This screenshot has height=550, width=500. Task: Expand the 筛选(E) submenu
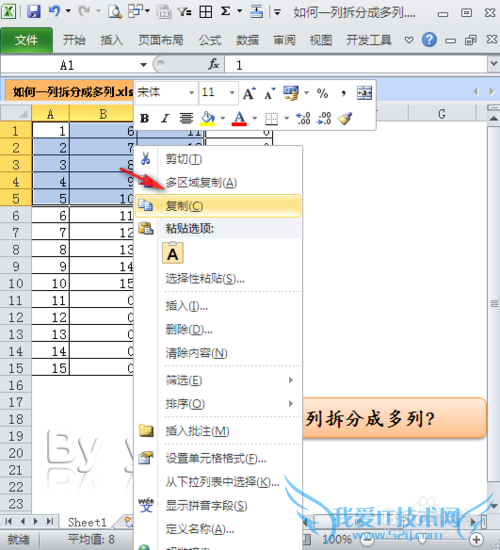[x=218, y=380]
